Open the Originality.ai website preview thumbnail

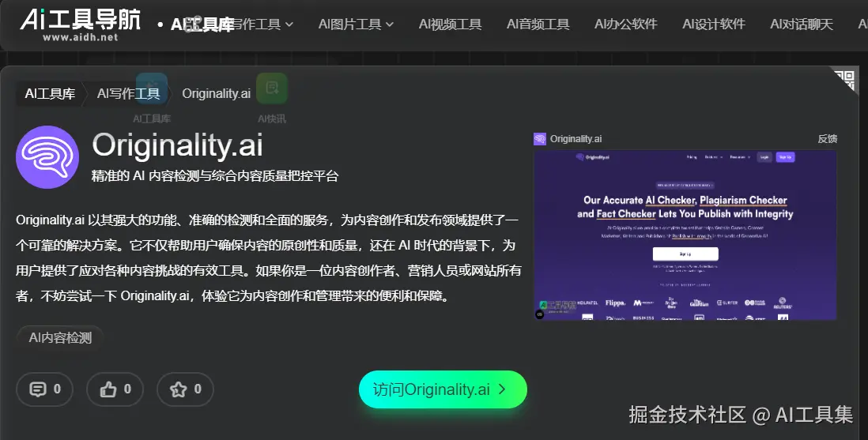(685, 235)
